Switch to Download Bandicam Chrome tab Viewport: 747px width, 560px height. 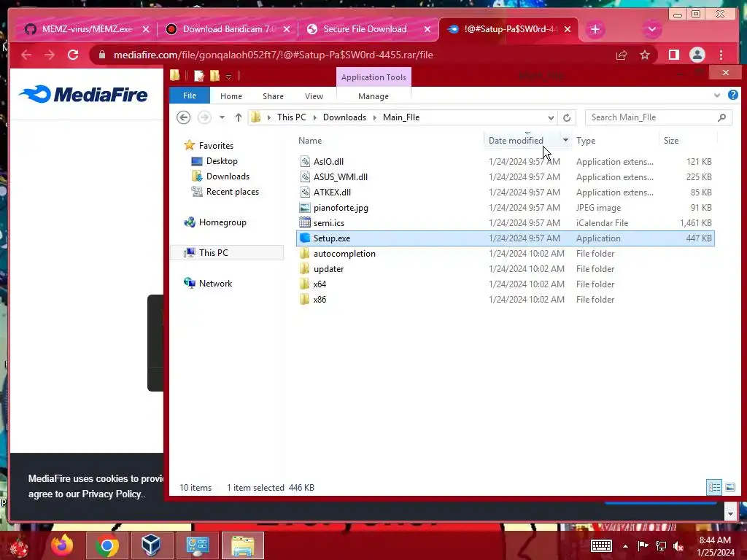point(228,29)
